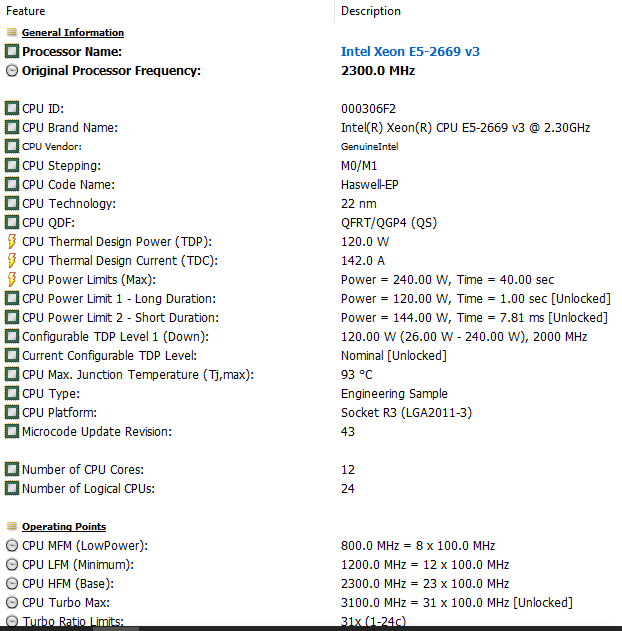Click the chip icon beside CPU Platform
Screen dimensions: 622x631
click(12, 412)
